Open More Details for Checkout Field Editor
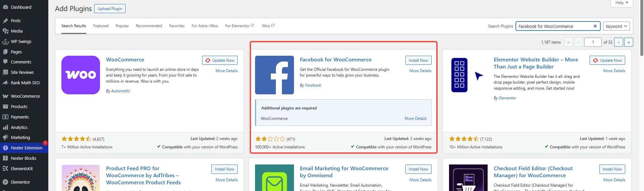644x191 pixels. 614,180
